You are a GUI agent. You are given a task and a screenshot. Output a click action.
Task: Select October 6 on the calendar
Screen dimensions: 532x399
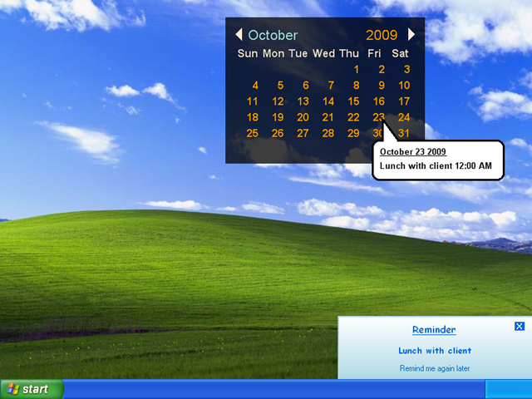point(306,86)
